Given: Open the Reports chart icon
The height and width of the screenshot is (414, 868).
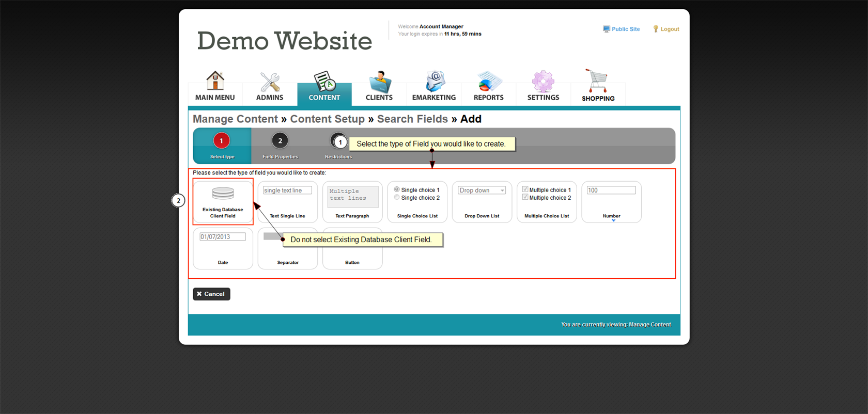Looking at the screenshot, I should tap(488, 82).
